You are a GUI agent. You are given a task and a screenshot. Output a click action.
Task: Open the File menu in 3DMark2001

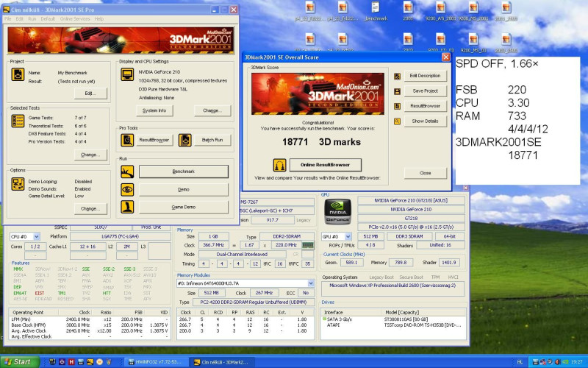pos(7,19)
